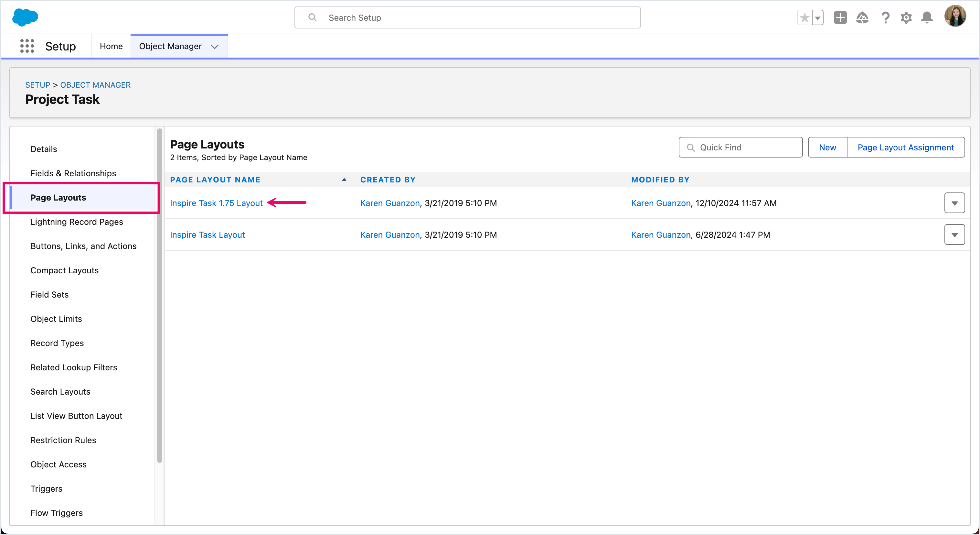980x535 pixels.
Task: Sort by Page Layout Name column
Action: (215, 180)
